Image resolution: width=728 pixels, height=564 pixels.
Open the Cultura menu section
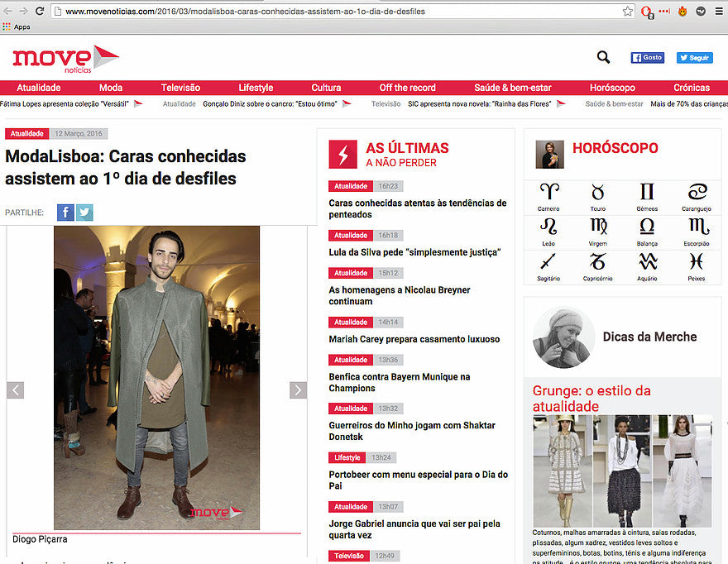326,88
